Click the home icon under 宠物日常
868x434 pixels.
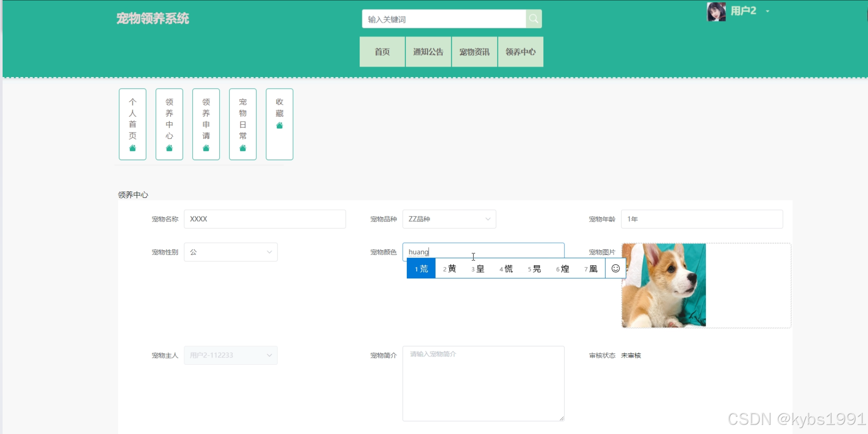pyautogui.click(x=243, y=148)
